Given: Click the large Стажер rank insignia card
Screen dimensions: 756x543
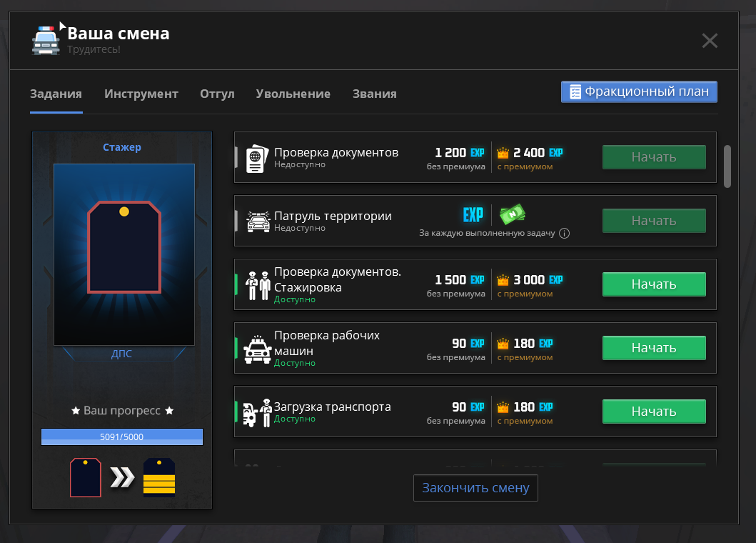Looking at the screenshot, I should coord(124,254).
